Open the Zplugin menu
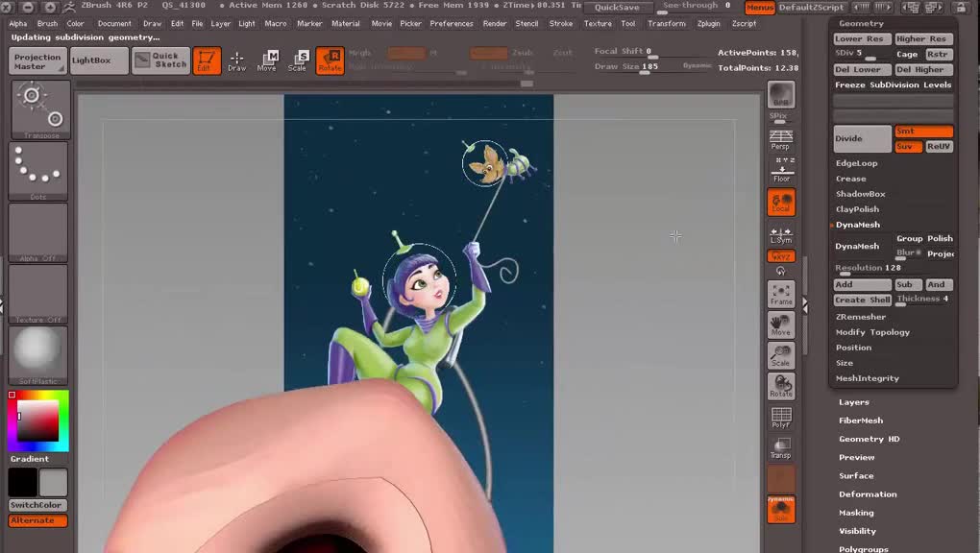 708,24
